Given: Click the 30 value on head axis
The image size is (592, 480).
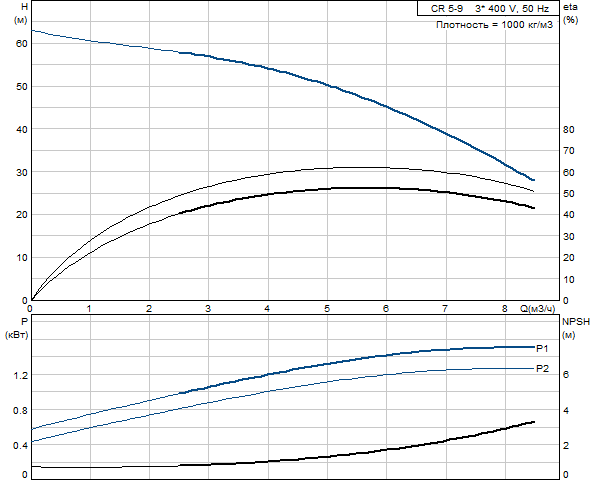Looking at the screenshot, I should 22,172.
